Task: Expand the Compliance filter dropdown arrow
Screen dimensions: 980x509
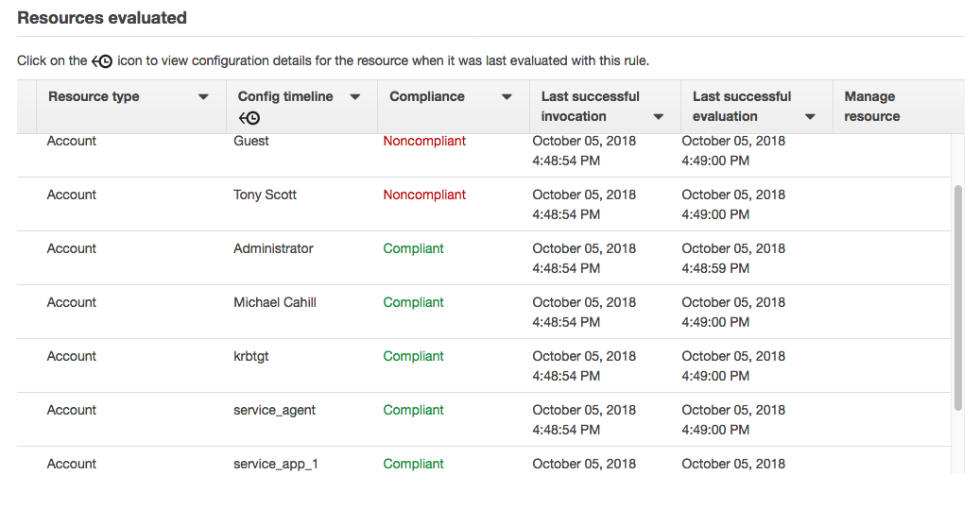Action: 507,97
